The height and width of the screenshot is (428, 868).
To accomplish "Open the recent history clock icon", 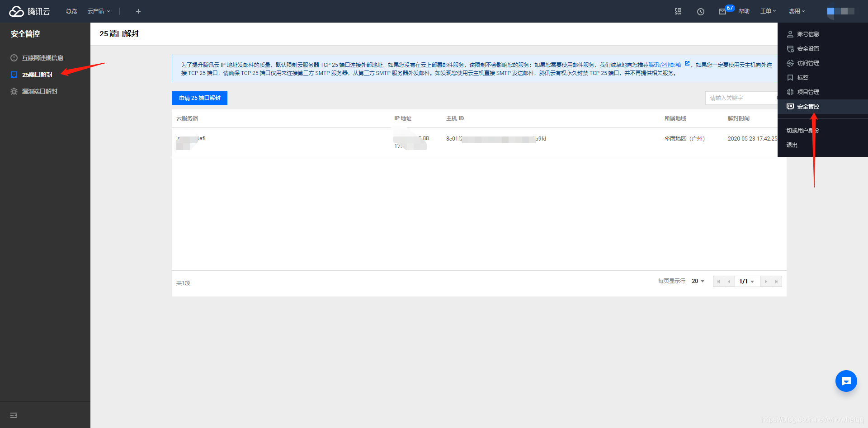I will (701, 11).
